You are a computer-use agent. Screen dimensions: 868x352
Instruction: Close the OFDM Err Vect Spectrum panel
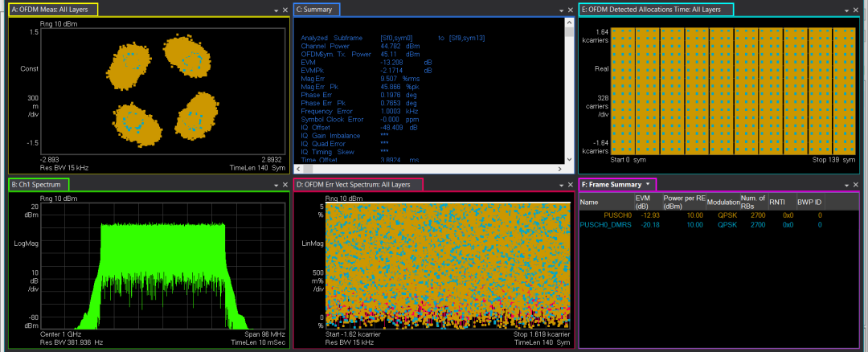click(569, 186)
